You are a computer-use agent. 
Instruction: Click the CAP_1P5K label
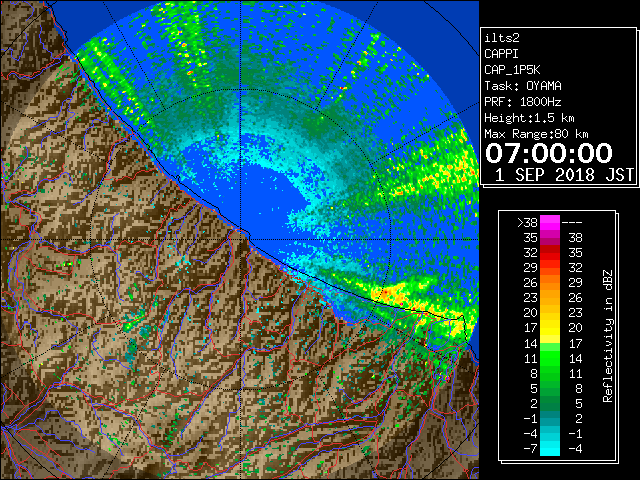pos(512,70)
